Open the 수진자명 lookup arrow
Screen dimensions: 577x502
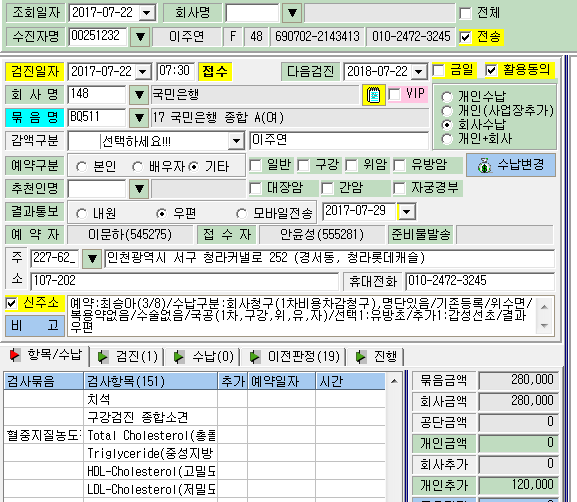pyautogui.click(x=140, y=37)
